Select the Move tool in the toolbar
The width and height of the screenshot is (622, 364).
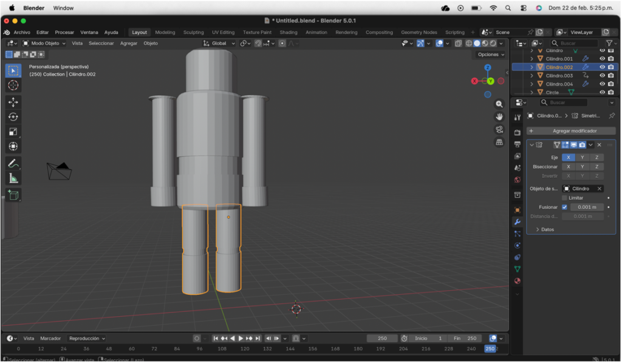click(x=13, y=102)
